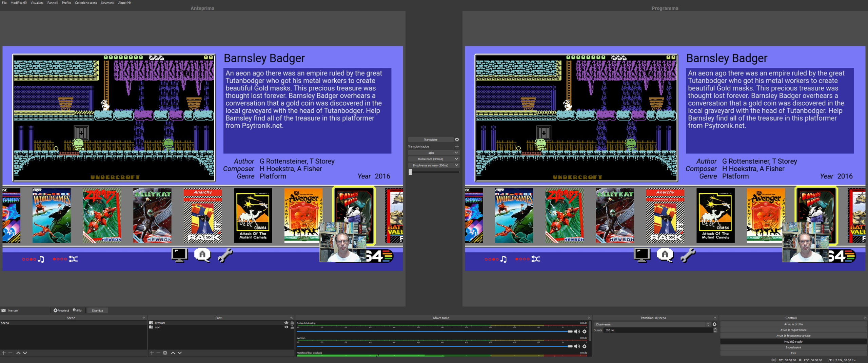
Task: Expand the Dissolvenza sul nero (300ms) dropdown arrow
Action: [x=456, y=166]
